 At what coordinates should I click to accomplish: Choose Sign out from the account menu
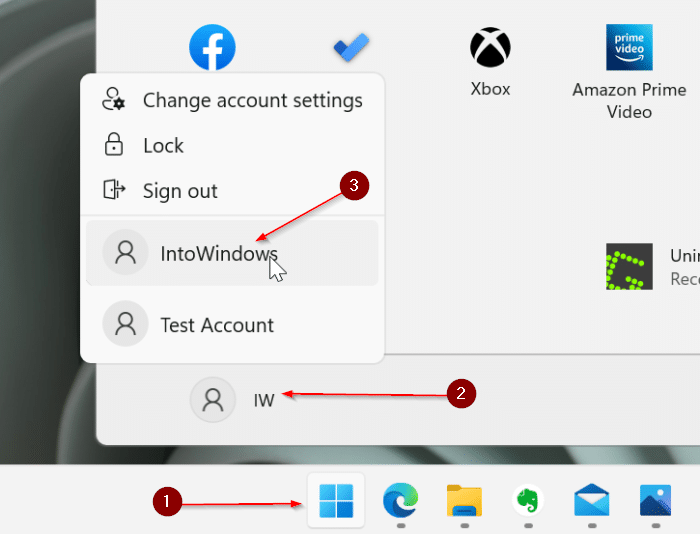(232, 191)
